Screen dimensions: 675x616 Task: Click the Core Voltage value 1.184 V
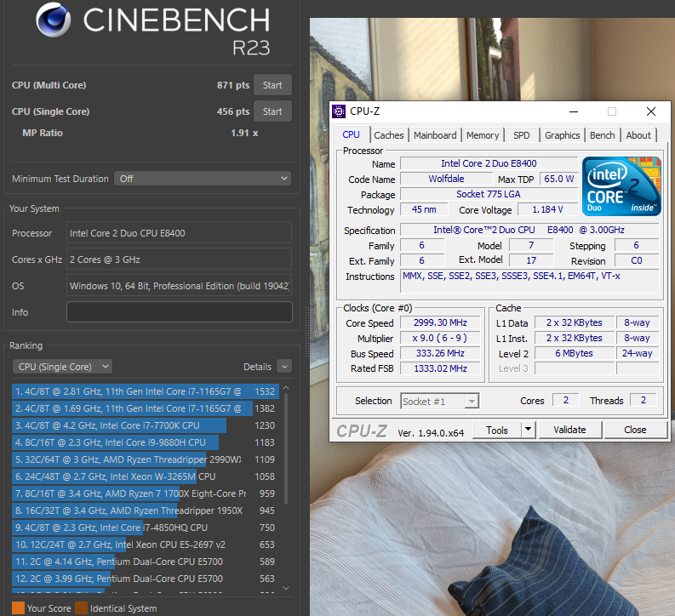point(547,209)
